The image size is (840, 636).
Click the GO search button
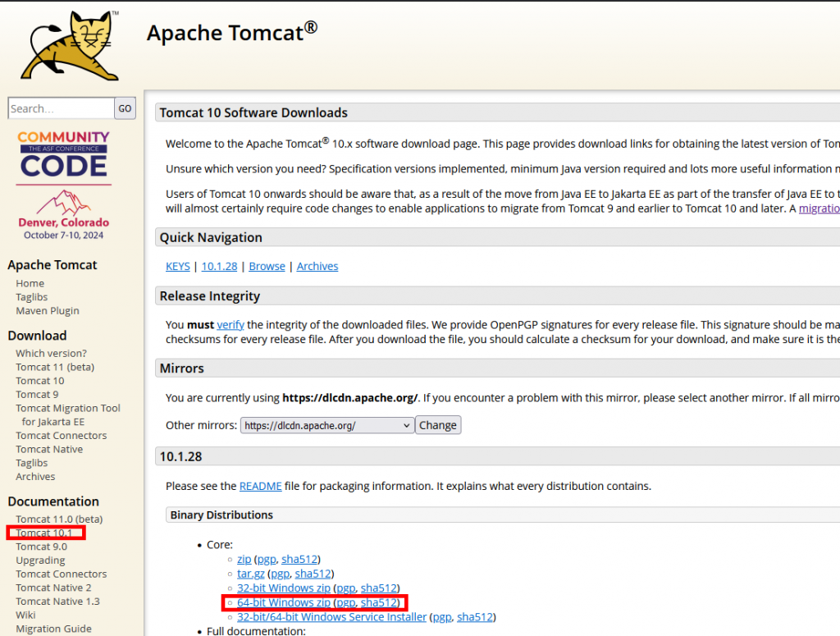coord(125,108)
